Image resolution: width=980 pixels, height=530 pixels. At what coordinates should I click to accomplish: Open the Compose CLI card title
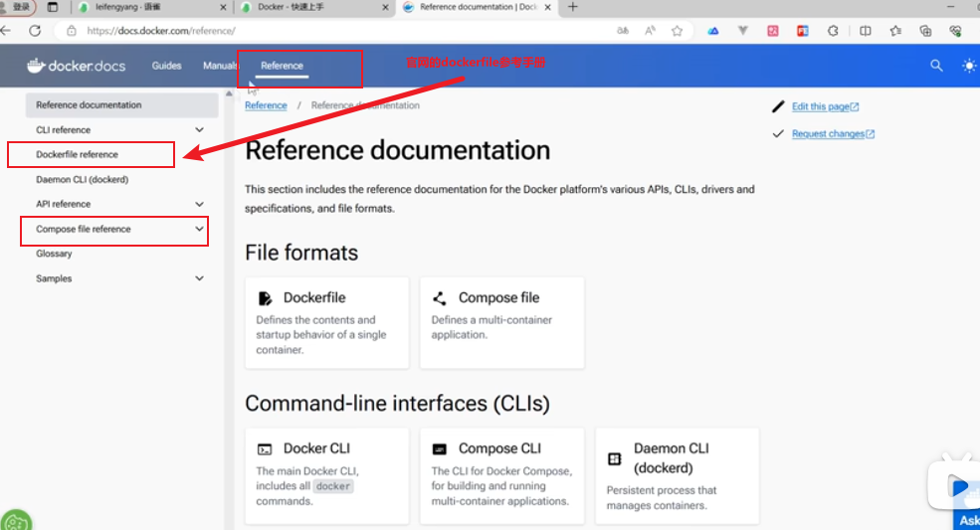tap(500, 448)
